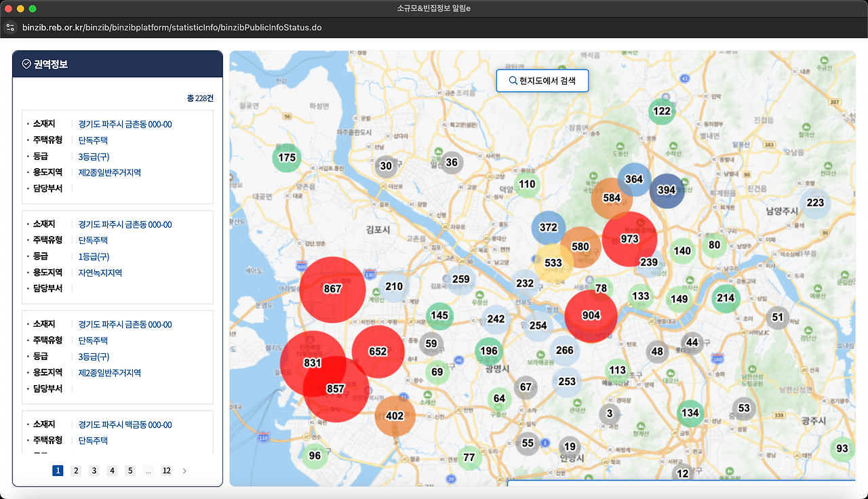This screenshot has width=868, height=499.
Task: Select the orange 584 cluster marker
Action: [x=612, y=198]
